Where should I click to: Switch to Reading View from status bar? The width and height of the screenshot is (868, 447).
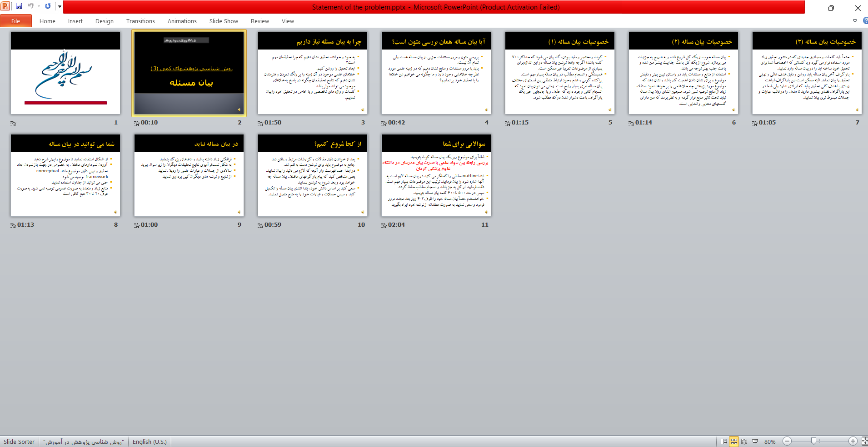tap(744, 442)
